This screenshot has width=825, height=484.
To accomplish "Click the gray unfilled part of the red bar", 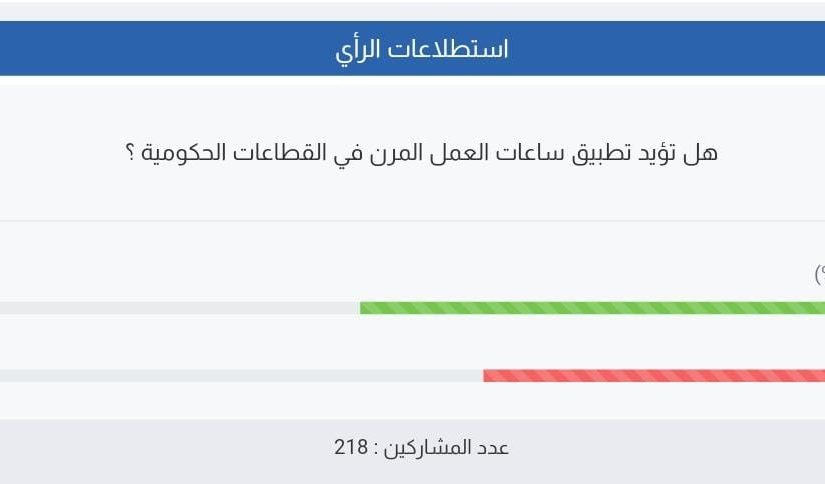I will (242, 376).
